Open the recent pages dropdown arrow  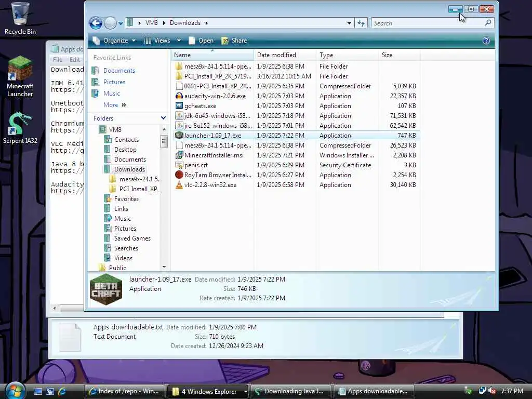[x=121, y=23]
